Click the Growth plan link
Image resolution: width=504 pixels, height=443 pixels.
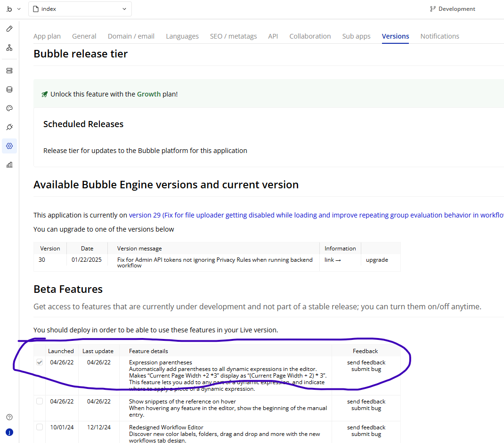[x=149, y=94]
